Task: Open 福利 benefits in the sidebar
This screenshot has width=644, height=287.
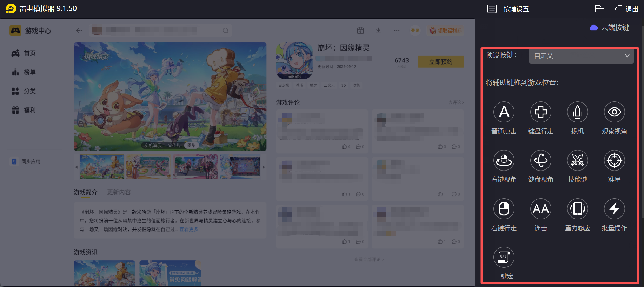Action: click(24, 110)
